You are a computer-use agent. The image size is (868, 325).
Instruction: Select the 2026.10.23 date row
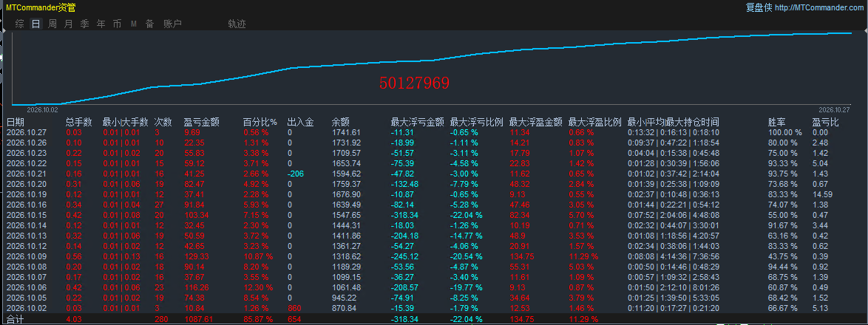point(434,153)
